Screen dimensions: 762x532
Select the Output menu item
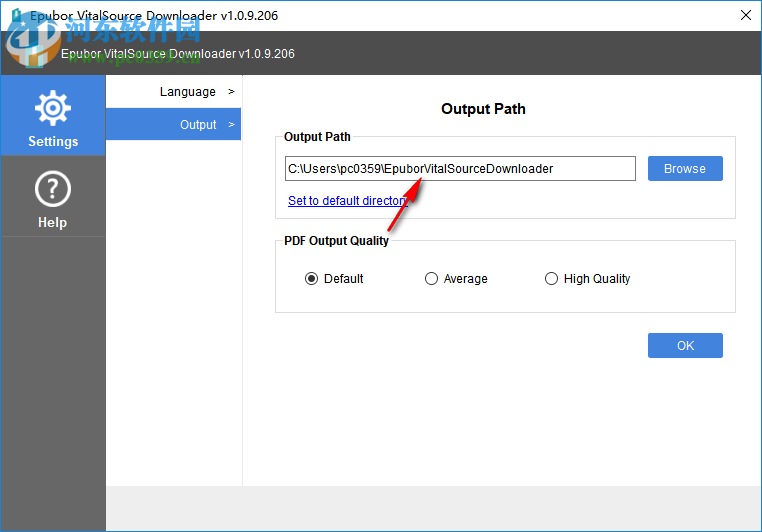tap(173, 124)
